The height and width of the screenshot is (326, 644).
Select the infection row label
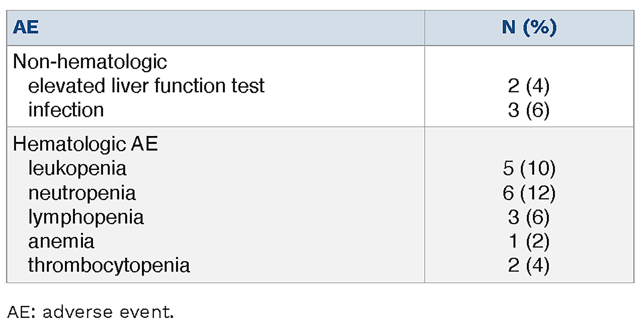(66, 110)
